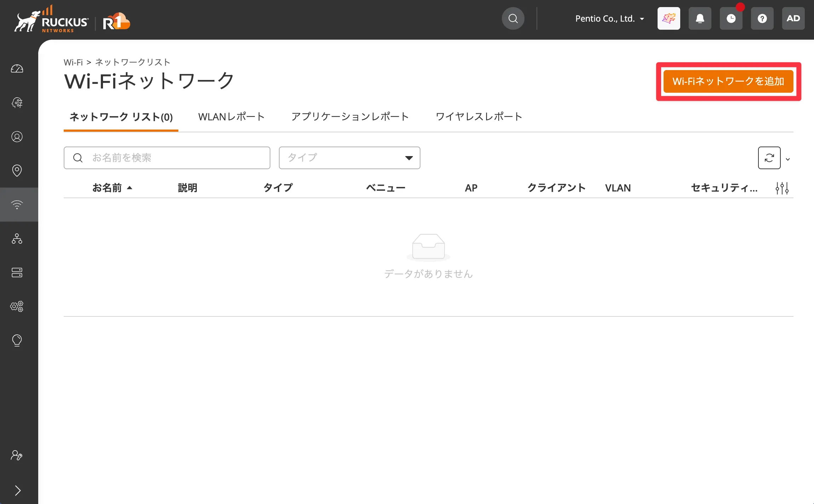Click the クライアント column header

556,188
